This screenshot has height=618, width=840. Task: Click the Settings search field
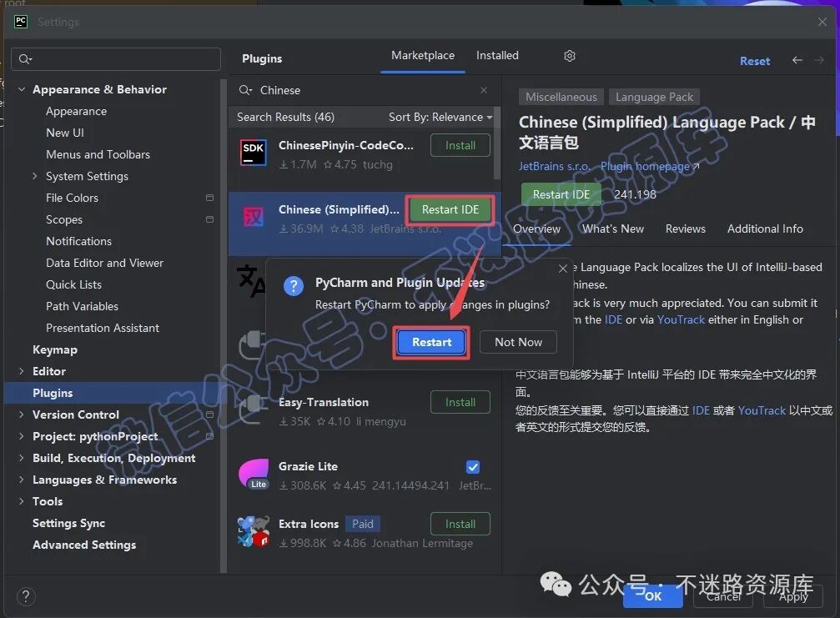116,59
